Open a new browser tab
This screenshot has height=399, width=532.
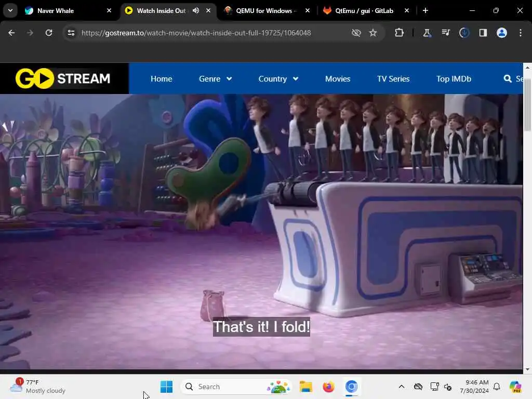pos(425,10)
